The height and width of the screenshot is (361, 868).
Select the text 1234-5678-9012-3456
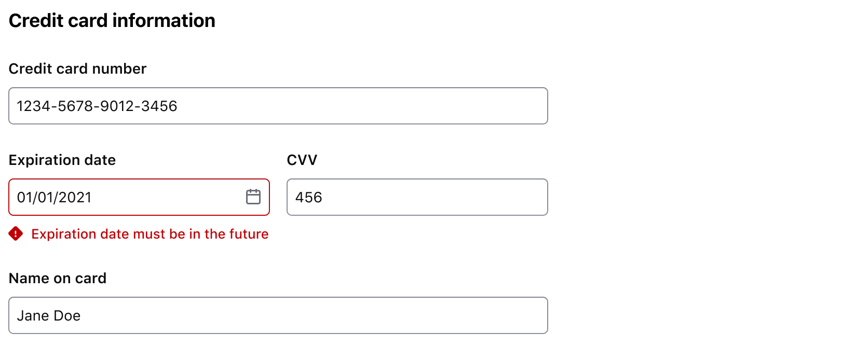coord(97,106)
